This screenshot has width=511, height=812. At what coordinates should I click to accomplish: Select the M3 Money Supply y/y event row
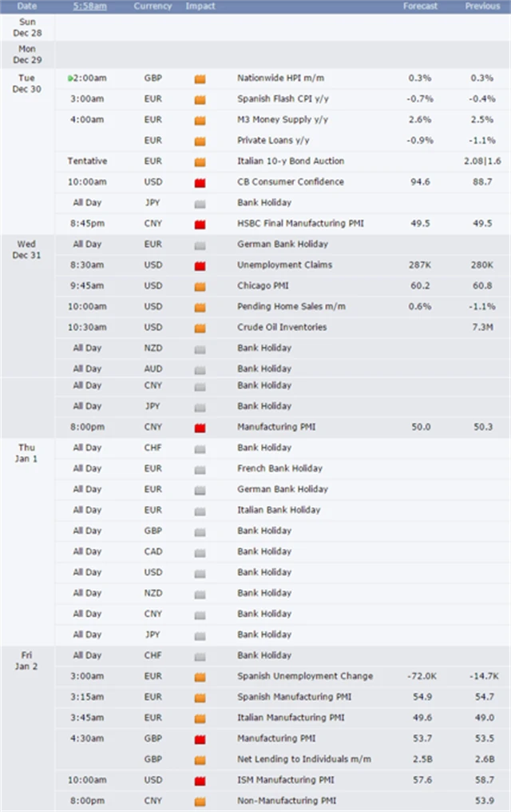282,120
